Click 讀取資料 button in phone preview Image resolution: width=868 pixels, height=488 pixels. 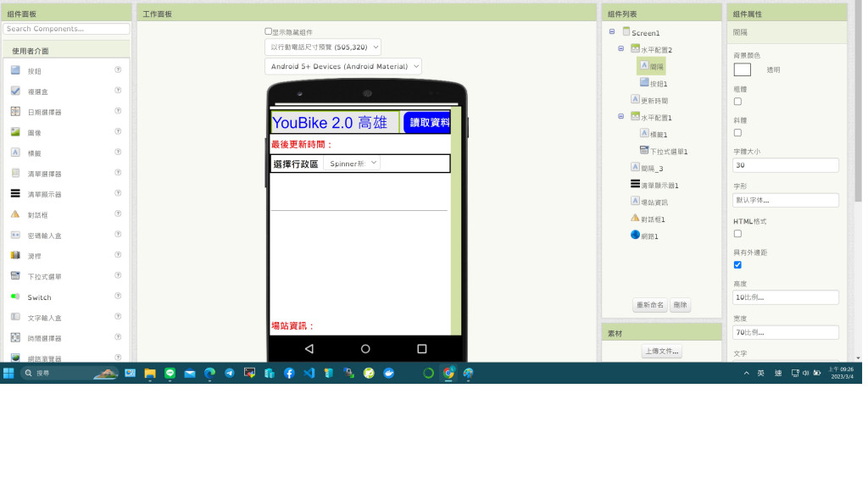pyautogui.click(x=427, y=122)
